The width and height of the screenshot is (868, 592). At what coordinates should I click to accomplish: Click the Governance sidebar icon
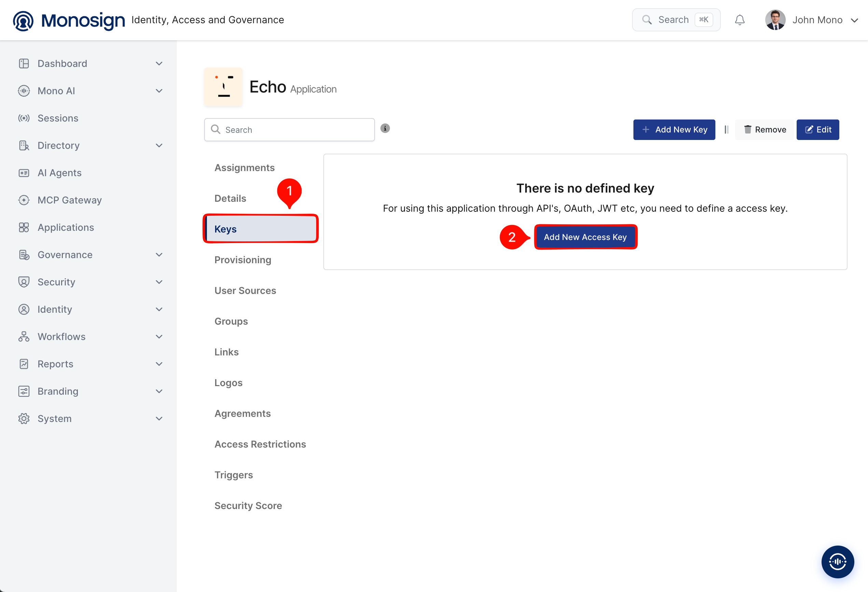(x=24, y=255)
